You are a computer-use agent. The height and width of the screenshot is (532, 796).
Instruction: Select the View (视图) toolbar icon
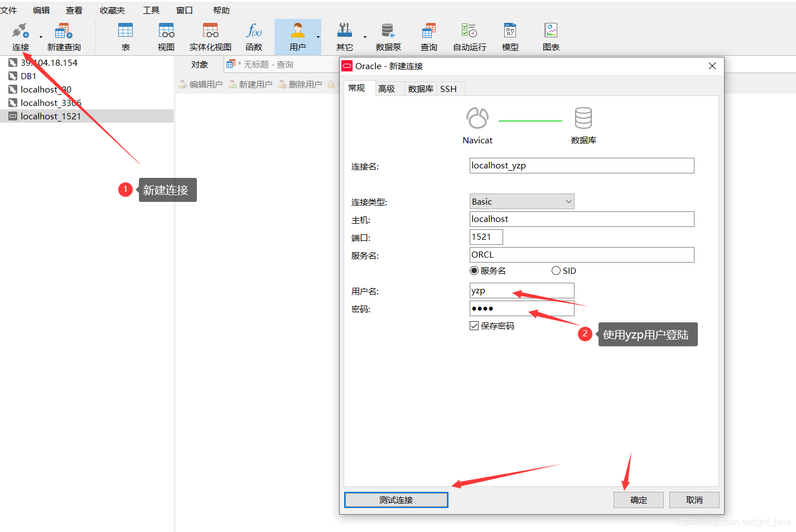click(166, 37)
